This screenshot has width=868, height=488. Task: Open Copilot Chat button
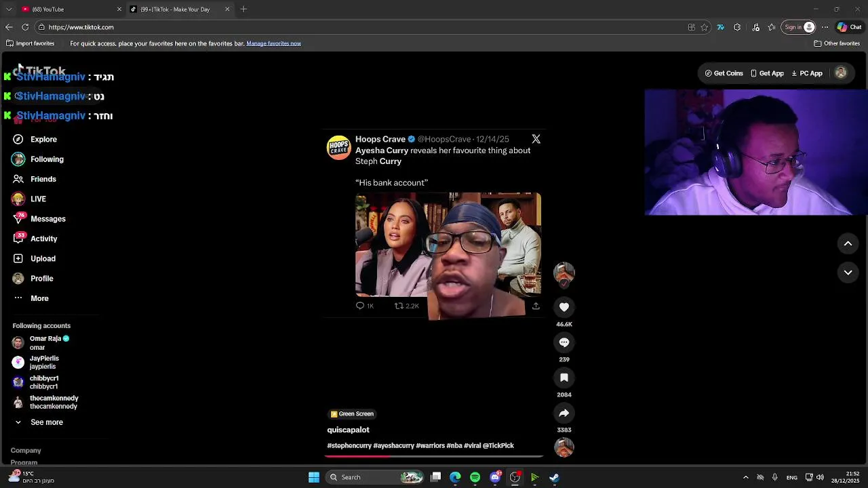click(849, 27)
